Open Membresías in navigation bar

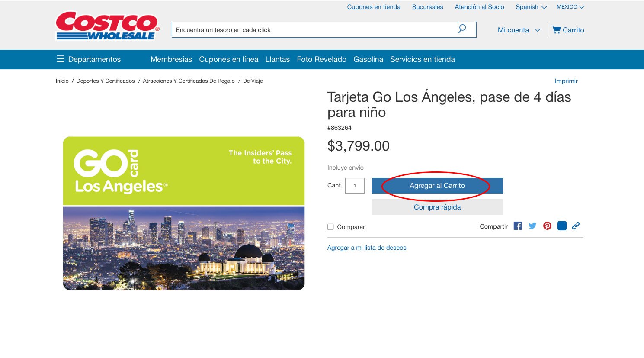tap(171, 59)
